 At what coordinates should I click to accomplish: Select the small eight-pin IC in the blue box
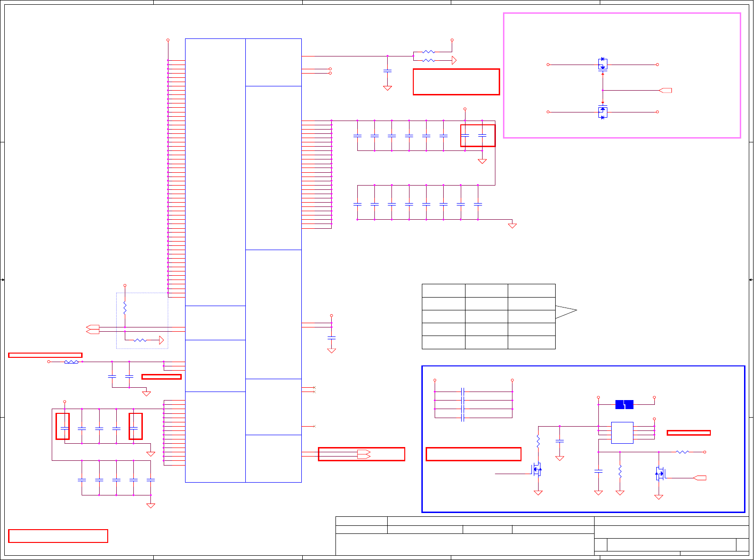click(x=622, y=433)
